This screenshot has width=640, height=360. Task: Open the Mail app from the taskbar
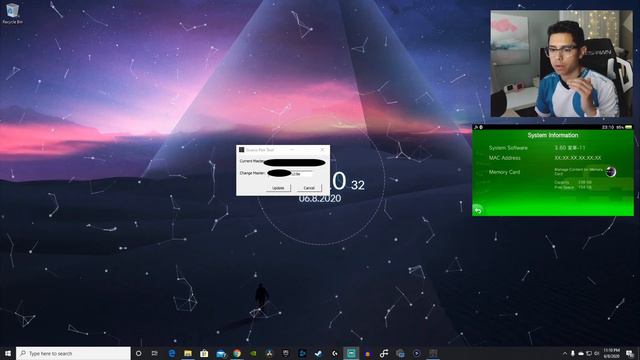coord(221,353)
